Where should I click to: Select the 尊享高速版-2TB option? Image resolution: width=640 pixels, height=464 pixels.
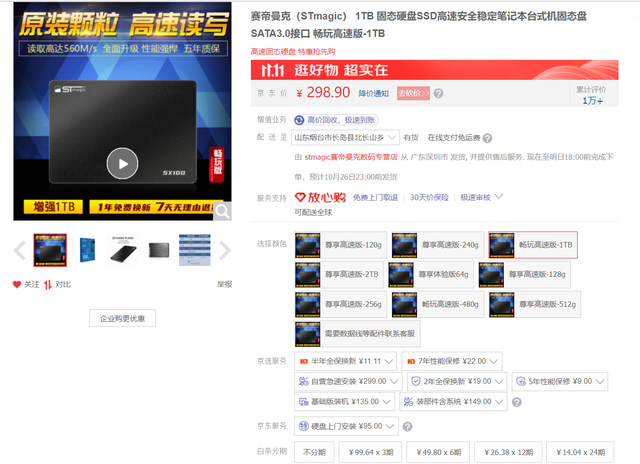pyautogui.click(x=339, y=274)
